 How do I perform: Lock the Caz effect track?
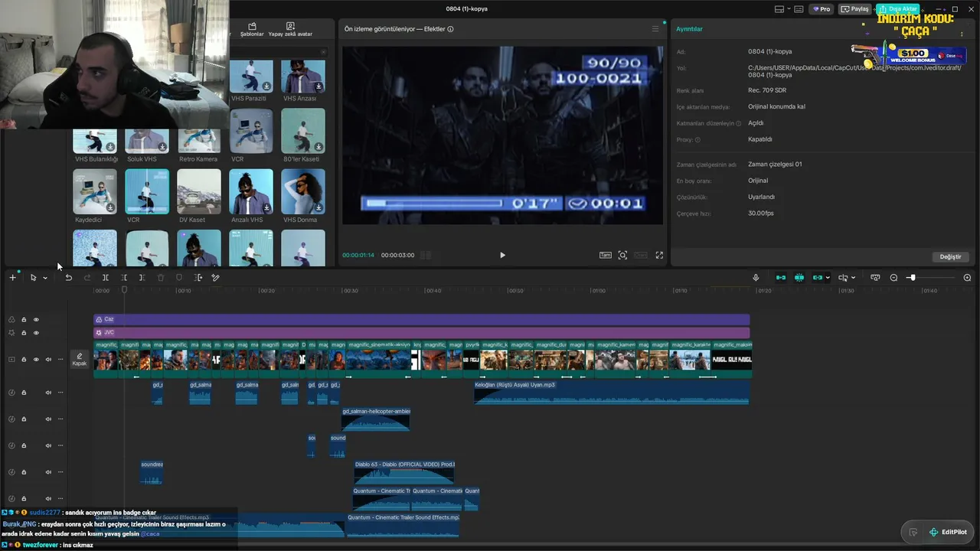pos(24,320)
